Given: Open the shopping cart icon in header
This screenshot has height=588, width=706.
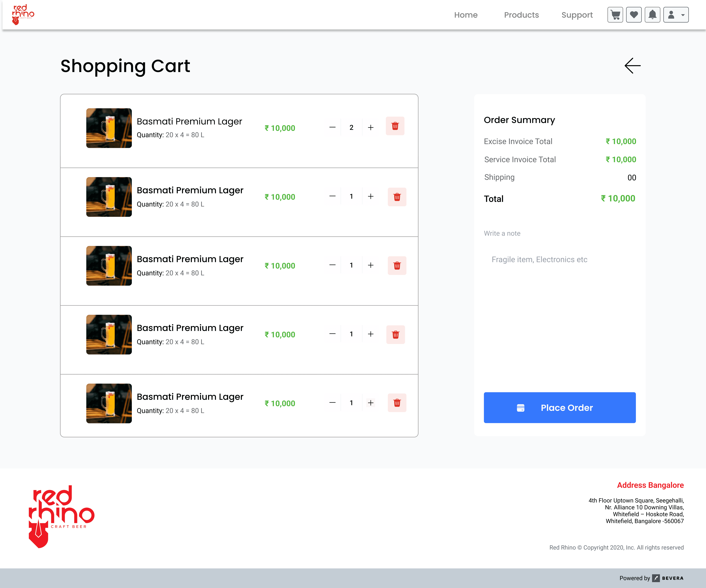Looking at the screenshot, I should coord(615,15).
